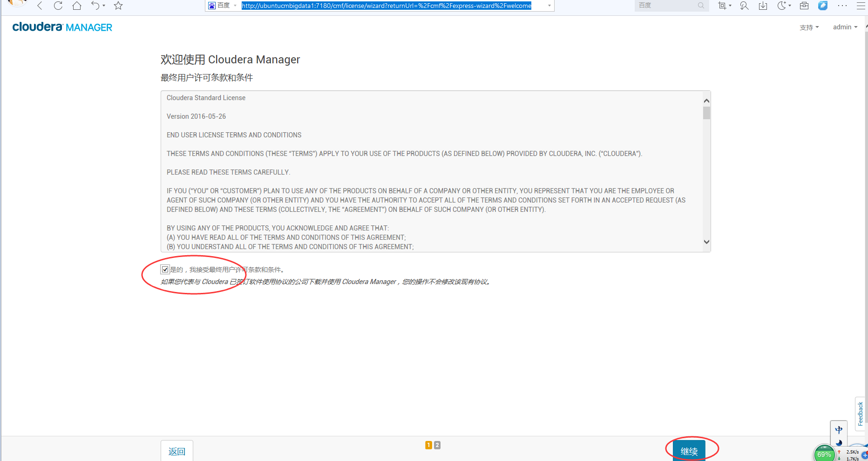Click the Cloudera Manager logo
Screen dimensions: 868x461
coord(62,27)
